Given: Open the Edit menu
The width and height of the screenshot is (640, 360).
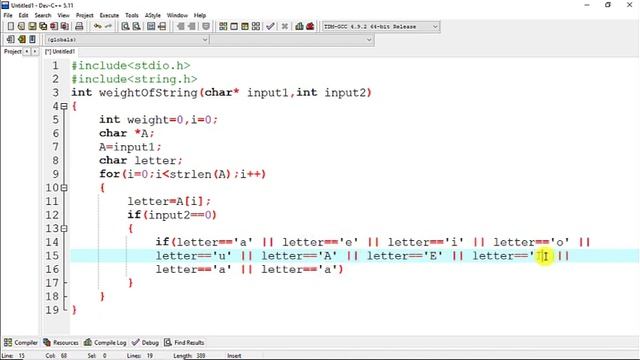Looking at the screenshot, I should click(23, 16).
